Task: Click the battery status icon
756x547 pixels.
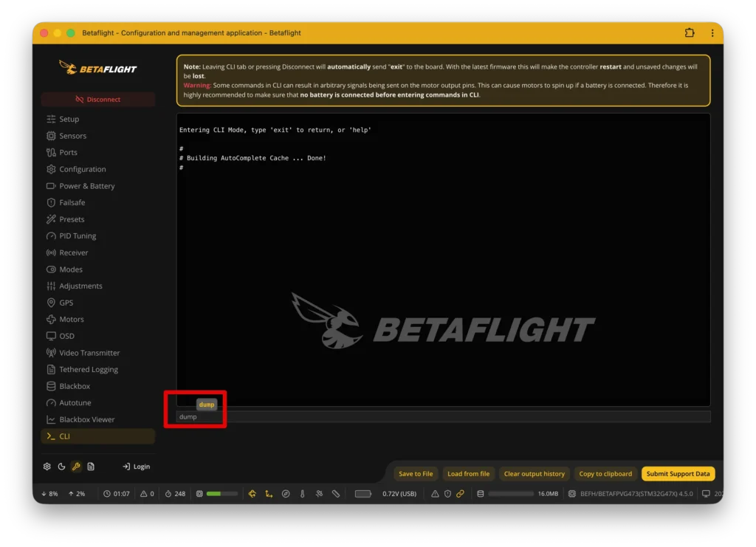Action: [x=363, y=494]
